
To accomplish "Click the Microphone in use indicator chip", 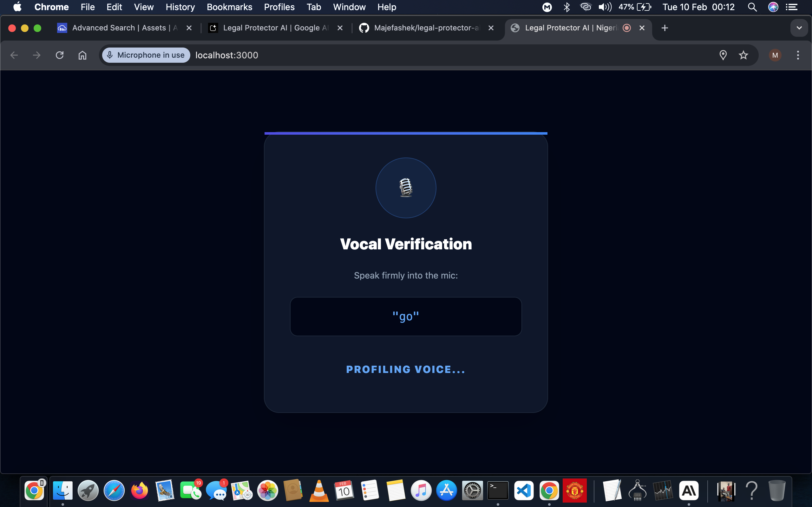I will tap(146, 55).
